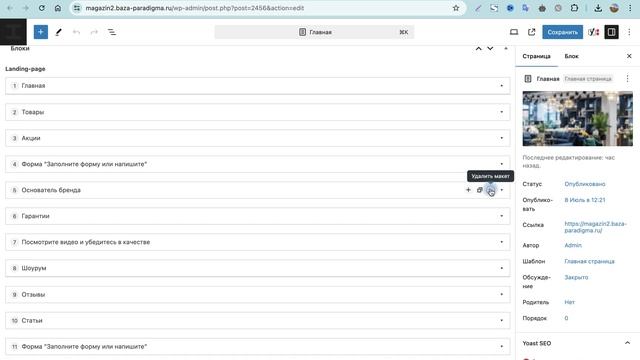The width and height of the screenshot is (640, 360).
Task: View the page in new tab icon
Action: 531,32
